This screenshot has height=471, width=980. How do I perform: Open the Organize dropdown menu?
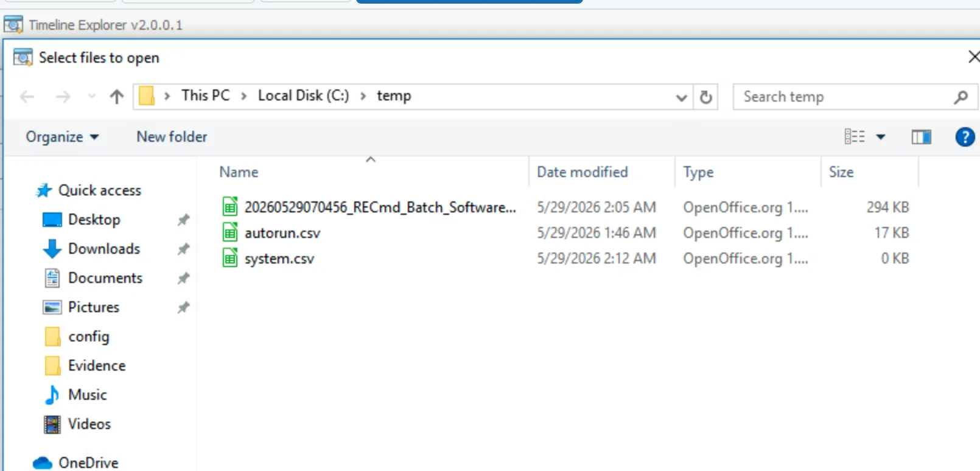click(x=62, y=137)
